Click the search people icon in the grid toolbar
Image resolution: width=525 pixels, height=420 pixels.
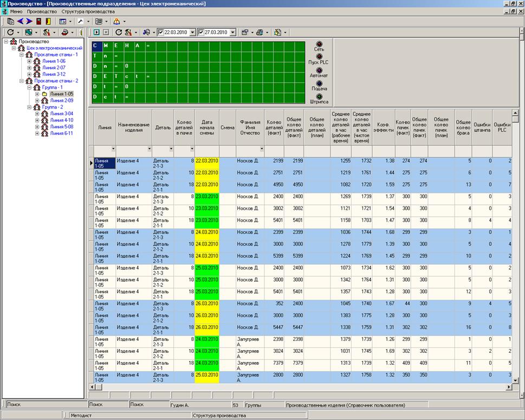[x=128, y=32]
